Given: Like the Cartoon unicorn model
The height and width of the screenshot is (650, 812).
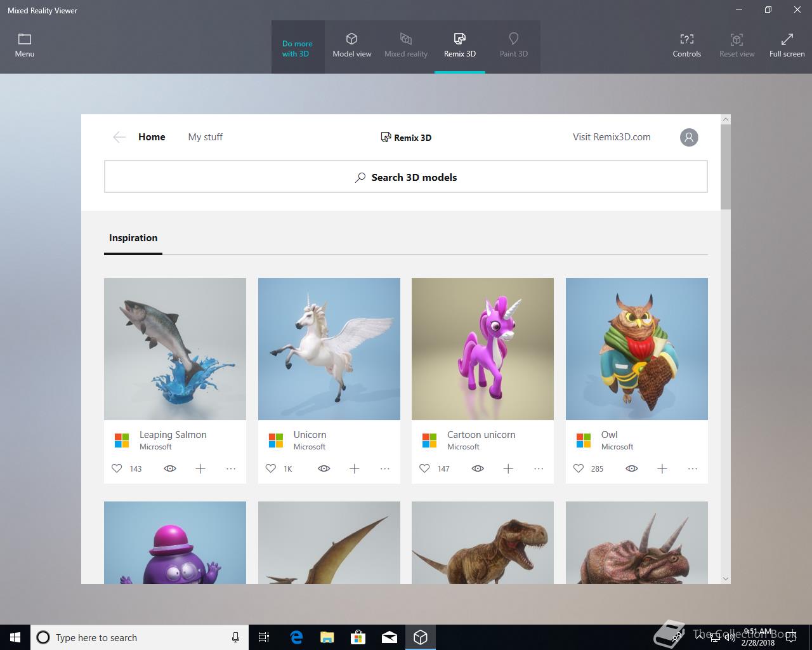Looking at the screenshot, I should [x=424, y=468].
